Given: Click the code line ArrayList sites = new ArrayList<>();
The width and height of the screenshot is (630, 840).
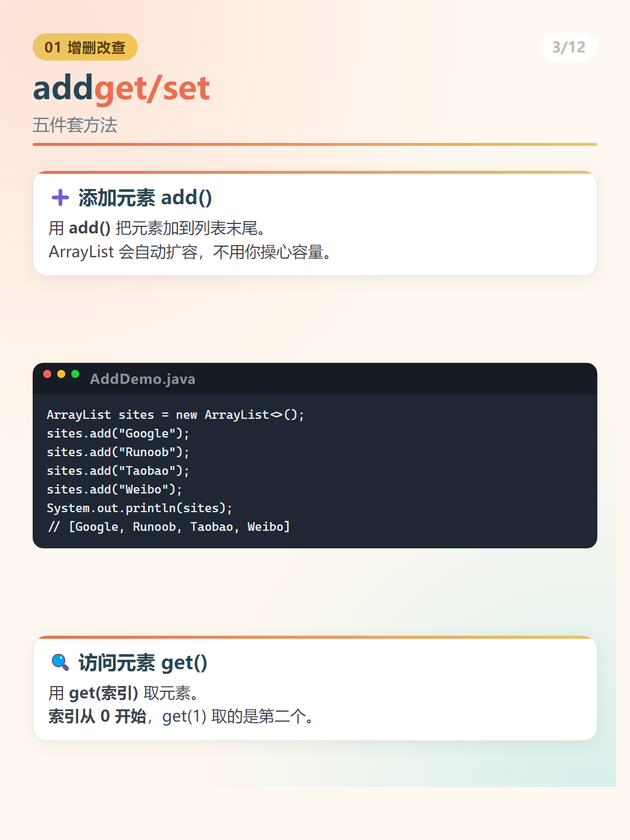Looking at the screenshot, I should click(176, 415).
